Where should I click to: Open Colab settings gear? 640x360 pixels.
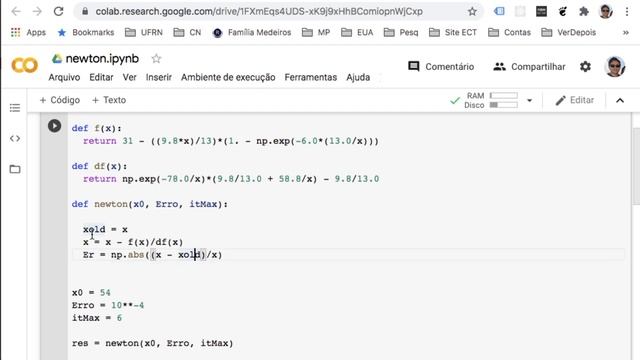point(585,67)
